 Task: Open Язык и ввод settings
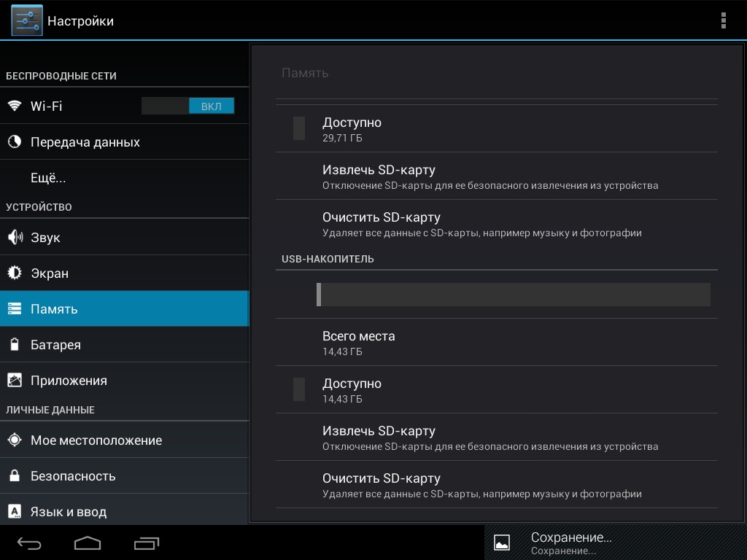click(x=69, y=512)
